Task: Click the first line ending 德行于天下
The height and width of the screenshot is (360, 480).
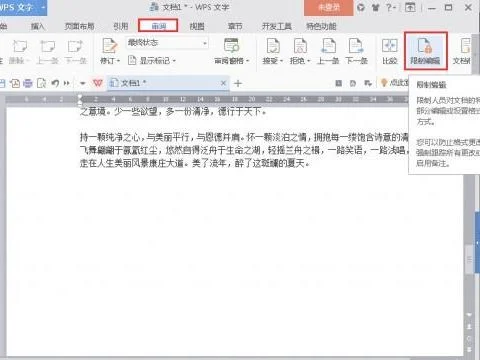Action: tap(173, 111)
